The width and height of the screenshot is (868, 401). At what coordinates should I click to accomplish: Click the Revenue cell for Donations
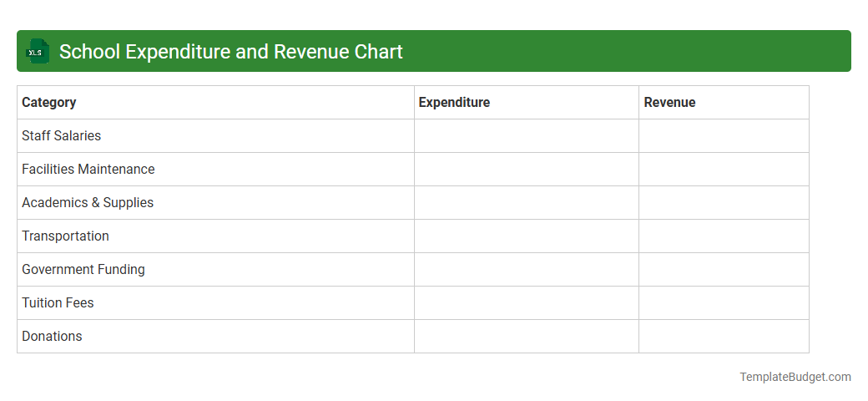tap(724, 336)
